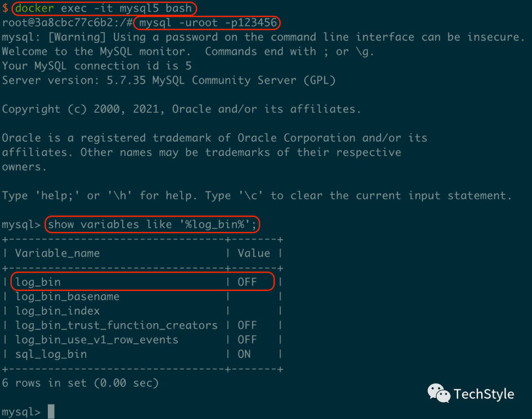Click the 'docker exec -it mysql5 bash' command
The height and width of the screenshot is (419, 532).
click(x=103, y=8)
